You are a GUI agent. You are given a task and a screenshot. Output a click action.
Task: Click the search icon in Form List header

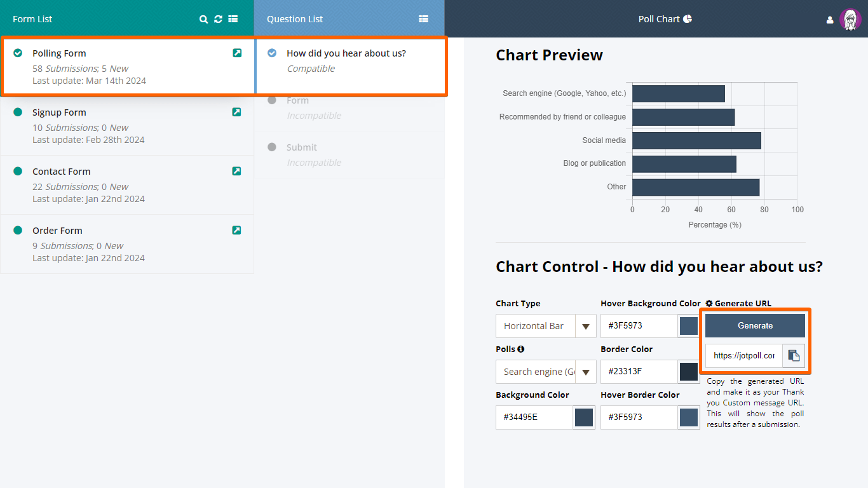click(x=204, y=19)
